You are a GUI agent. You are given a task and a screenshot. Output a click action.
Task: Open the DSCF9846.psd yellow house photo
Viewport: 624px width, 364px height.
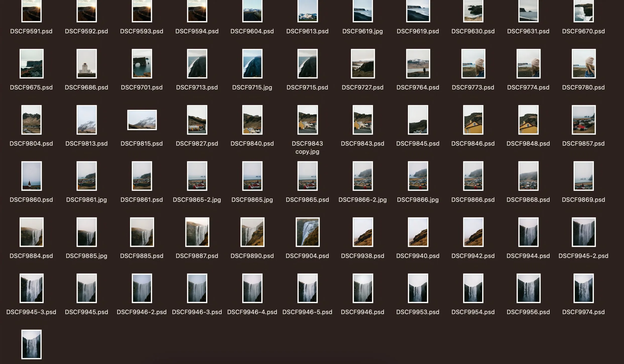473,120
